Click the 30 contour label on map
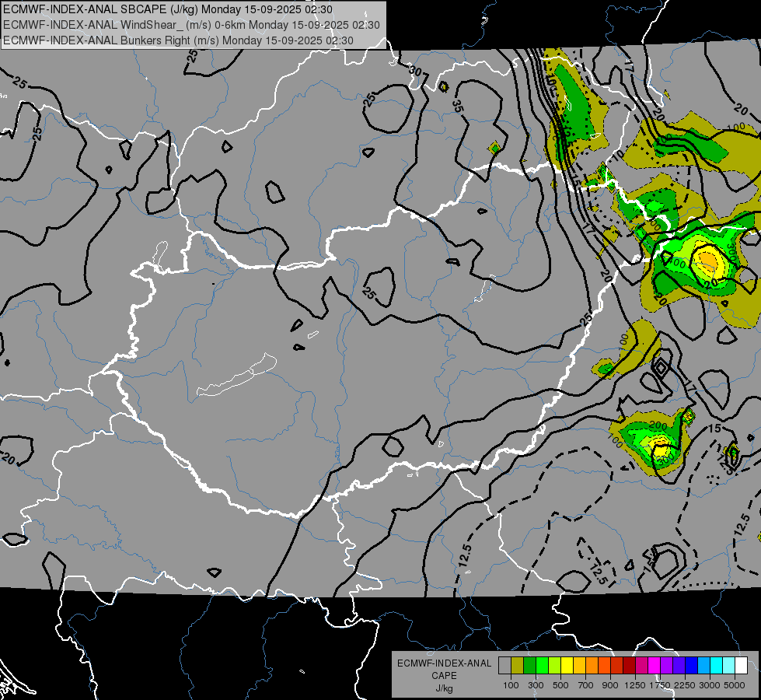This screenshot has width=761, height=700. pos(415,71)
